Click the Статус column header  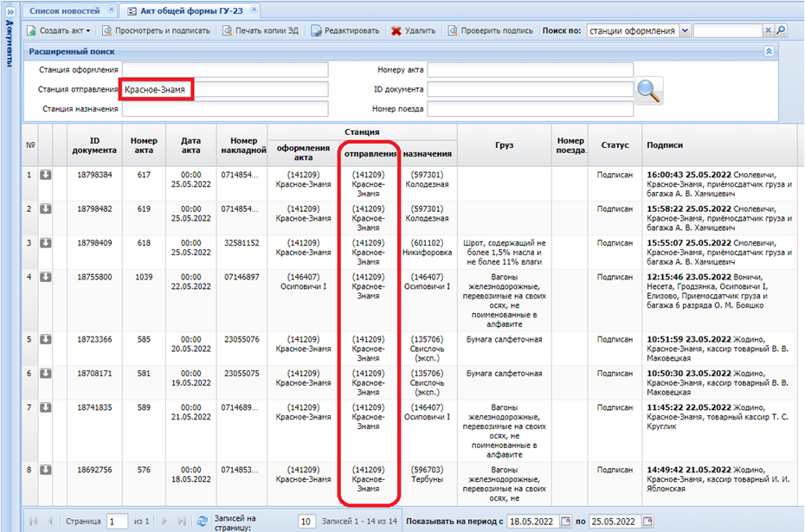615,145
